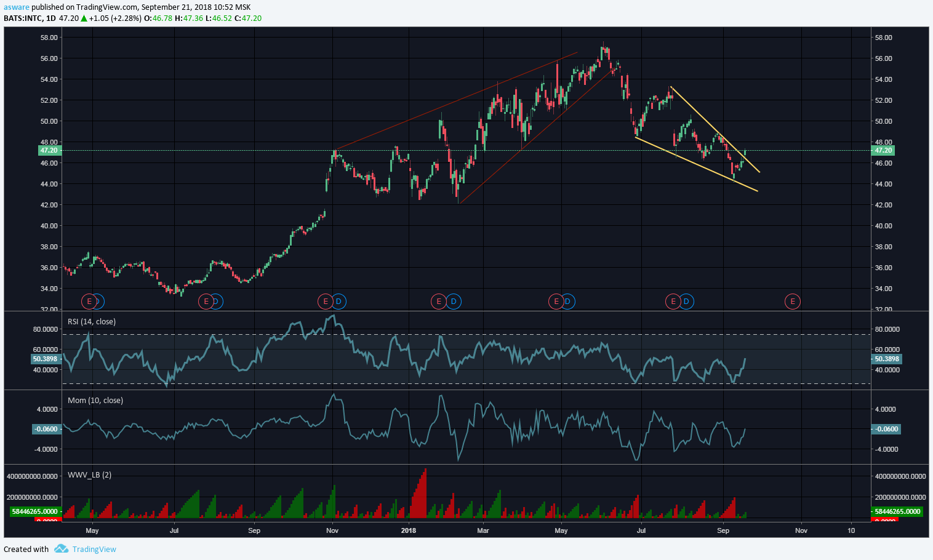Image resolution: width=933 pixels, height=560 pixels.
Task: Open the asware author profile link
Action: pyautogui.click(x=17, y=7)
